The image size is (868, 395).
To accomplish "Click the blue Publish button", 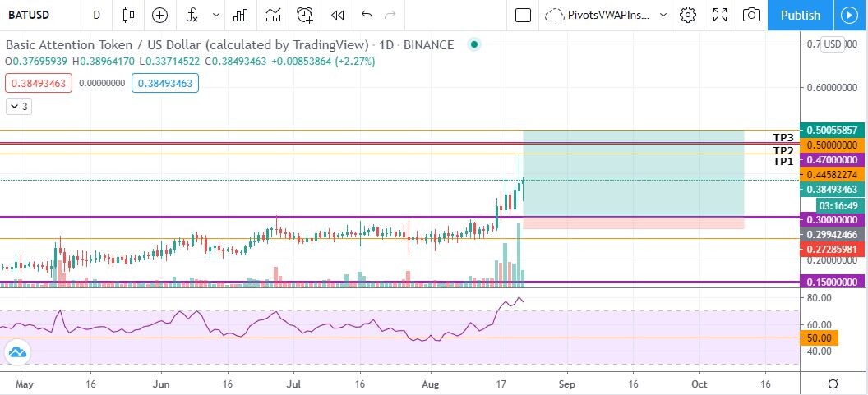I will click(x=801, y=15).
